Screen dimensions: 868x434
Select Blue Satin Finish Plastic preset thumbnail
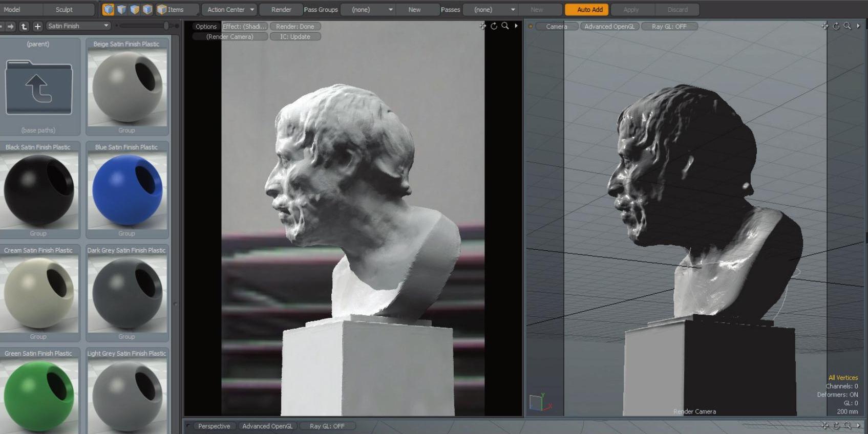click(127, 190)
